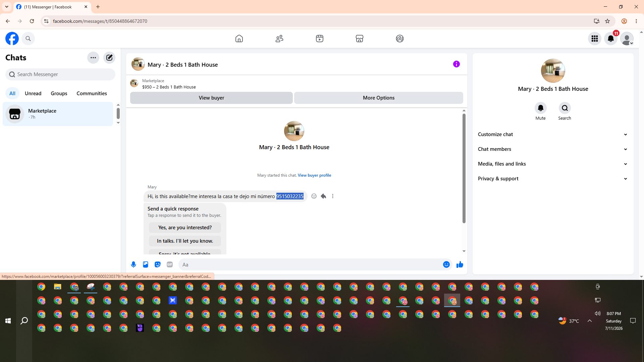The width and height of the screenshot is (644, 362).
Task: Select the Unread chats filter
Action: click(x=33, y=94)
